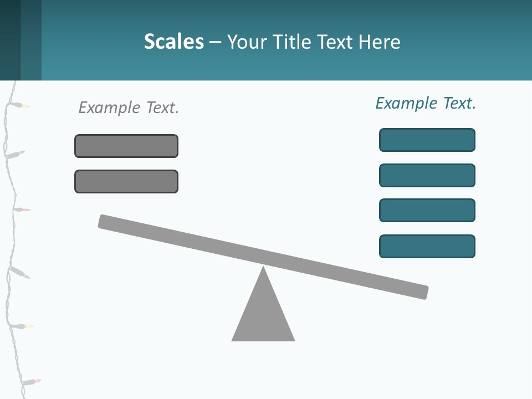The image size is (532, 399).
Task: Click the lower-right end of the seesaw beam
Action: 421,291
